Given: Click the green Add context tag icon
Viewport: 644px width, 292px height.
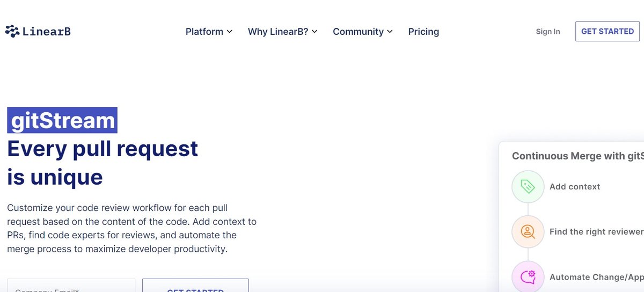Looking at the screenshot, I should click(528, 187).
